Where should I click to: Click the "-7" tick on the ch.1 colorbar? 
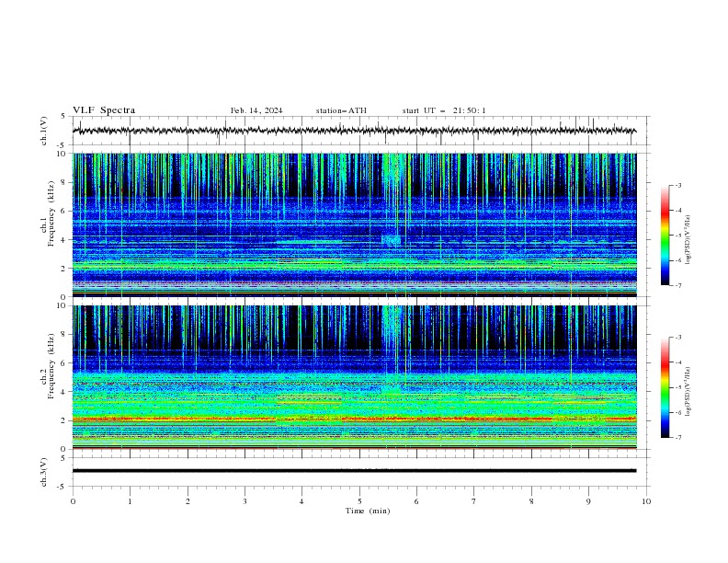tap(678, 285)
